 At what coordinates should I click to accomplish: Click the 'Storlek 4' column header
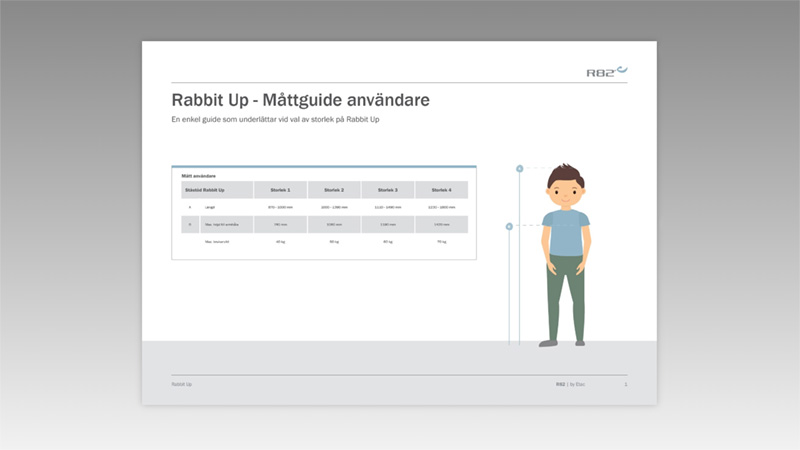[x=442, y=190]
